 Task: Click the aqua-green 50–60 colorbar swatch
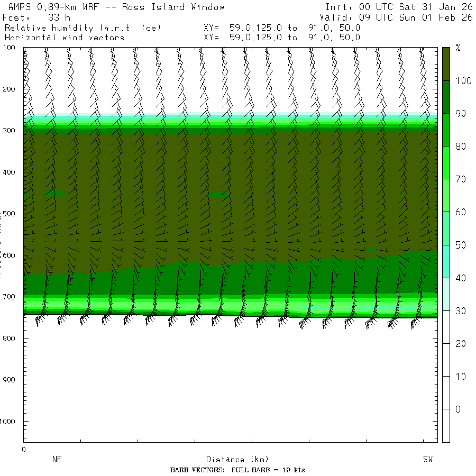click(446, 228)
